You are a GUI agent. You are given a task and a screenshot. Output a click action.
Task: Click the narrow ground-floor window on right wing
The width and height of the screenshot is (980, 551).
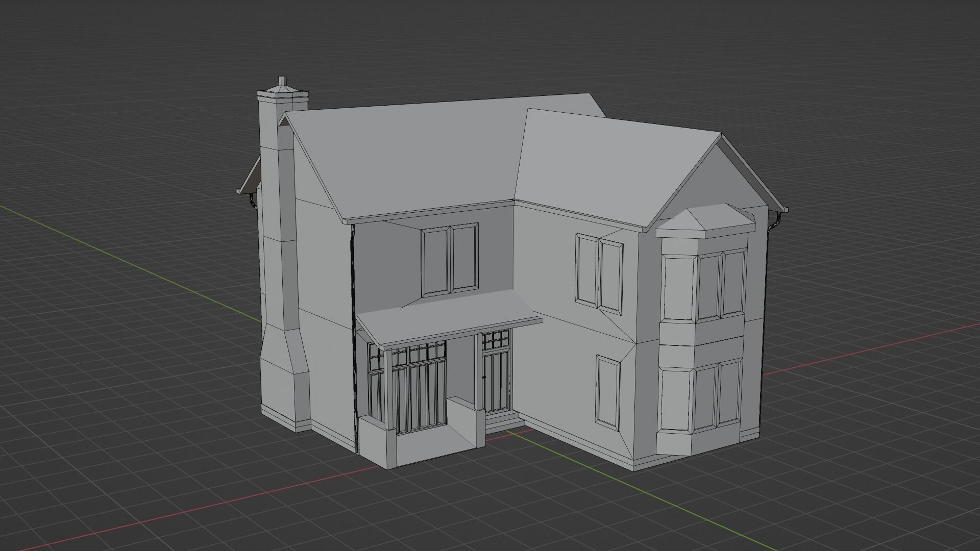click(608, 392)
